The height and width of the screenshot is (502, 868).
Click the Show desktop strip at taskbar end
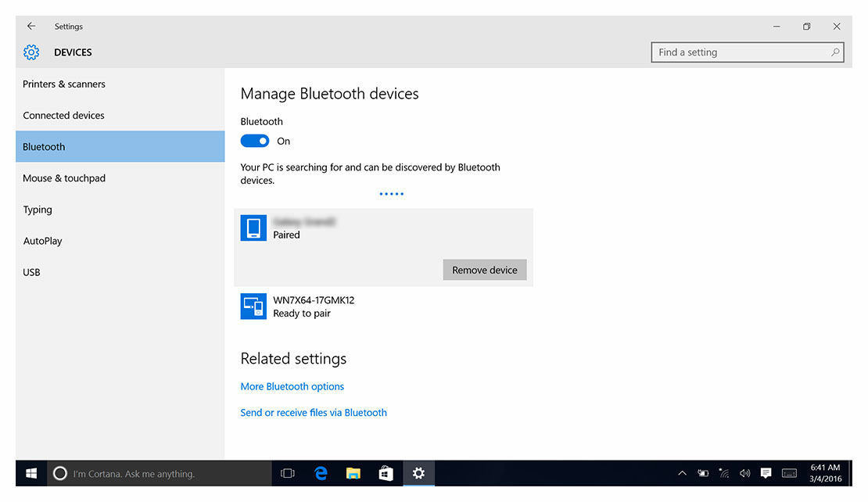point(850,473)
